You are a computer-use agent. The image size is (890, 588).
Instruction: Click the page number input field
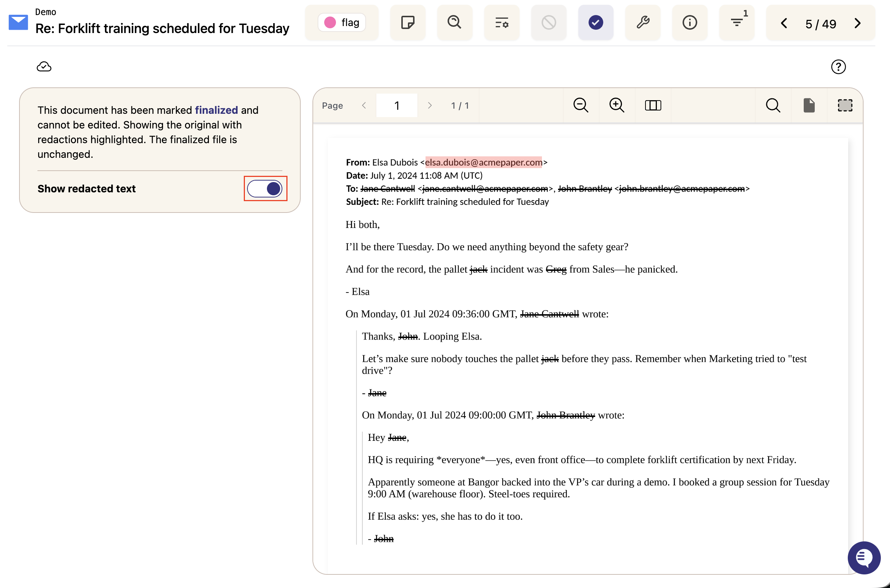(x=397, y=105)
